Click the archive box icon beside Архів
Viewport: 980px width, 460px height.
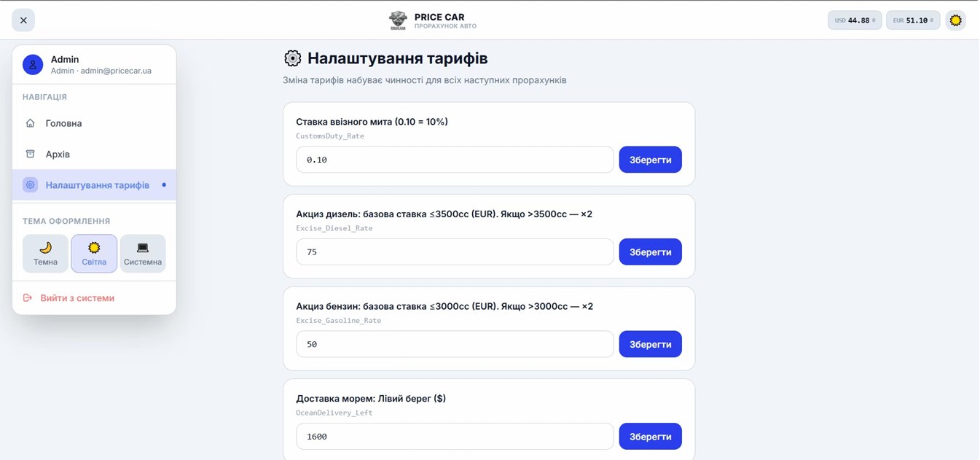pyautogui.click(x=30, y=154)
